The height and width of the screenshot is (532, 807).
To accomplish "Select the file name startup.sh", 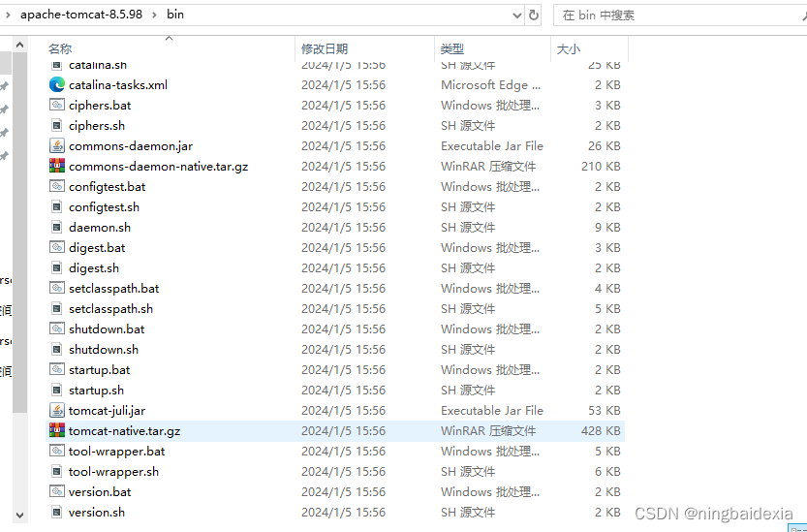I will click(x=96, y=390).
